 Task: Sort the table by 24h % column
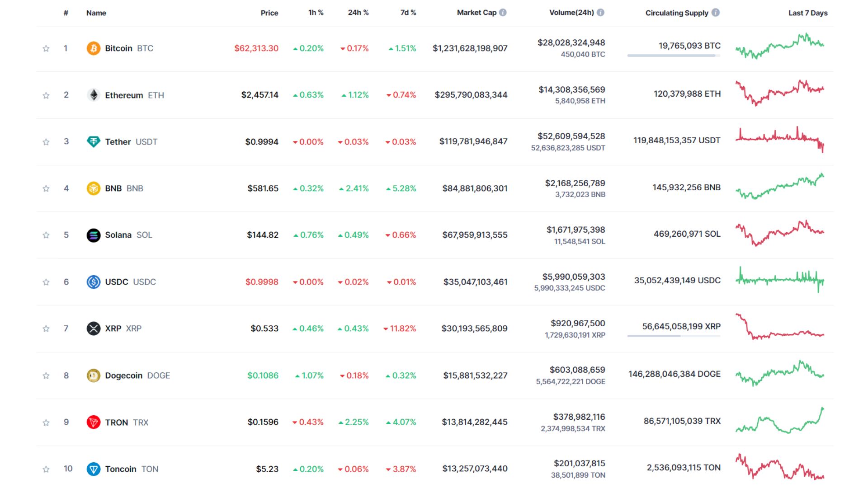(358, 13)
